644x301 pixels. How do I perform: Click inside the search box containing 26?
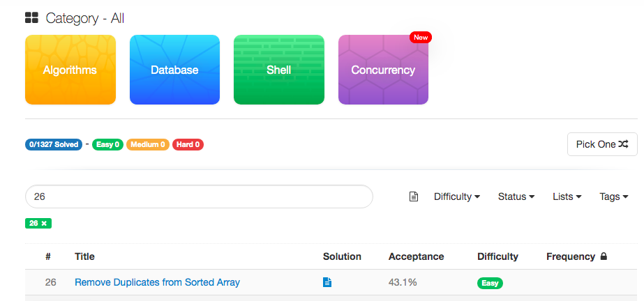click(x=199, y=196)
